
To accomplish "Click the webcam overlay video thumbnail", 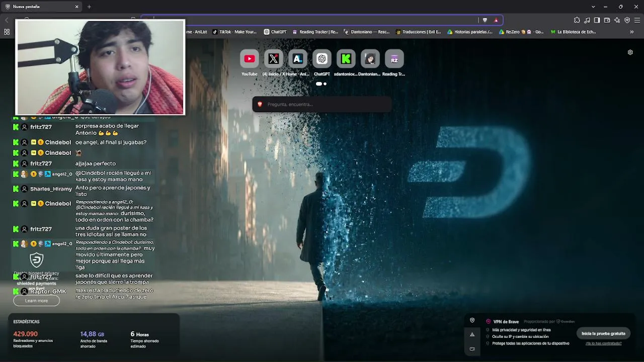I will click(x=101, y=67).
